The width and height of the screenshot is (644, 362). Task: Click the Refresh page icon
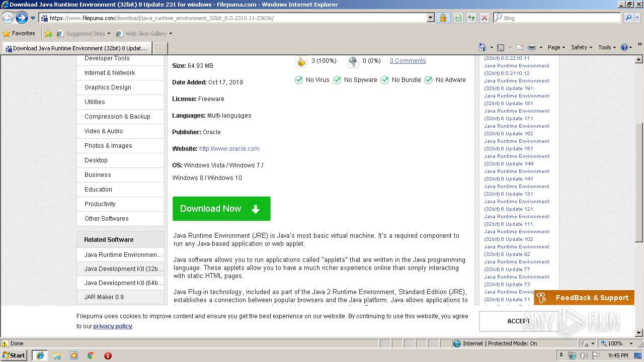(471, 18)
